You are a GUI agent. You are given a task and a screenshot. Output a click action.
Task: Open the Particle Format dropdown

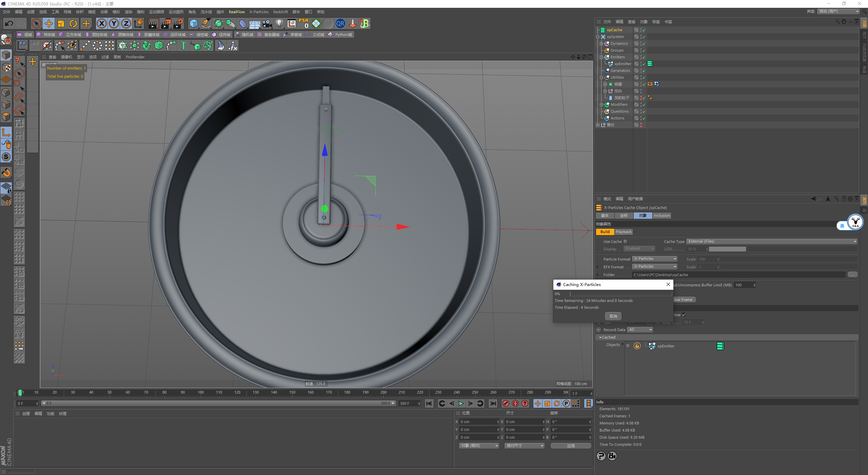[655, 259]
